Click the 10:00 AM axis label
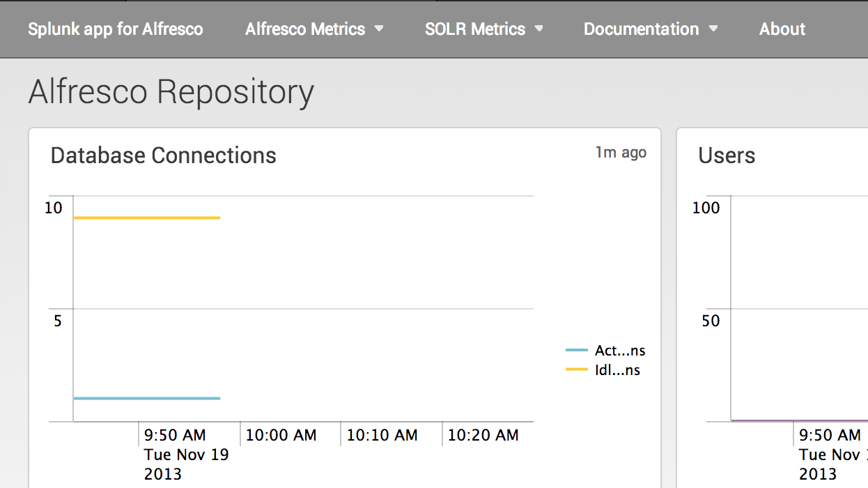 (x=281, y=436)
